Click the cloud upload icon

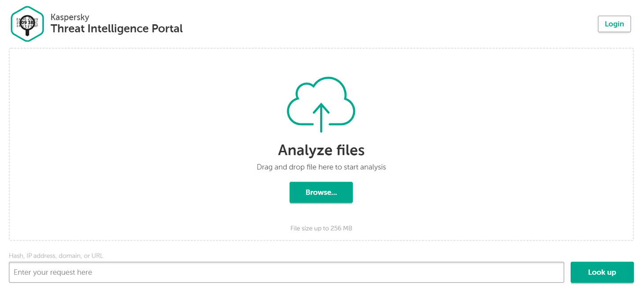[321, 105]
